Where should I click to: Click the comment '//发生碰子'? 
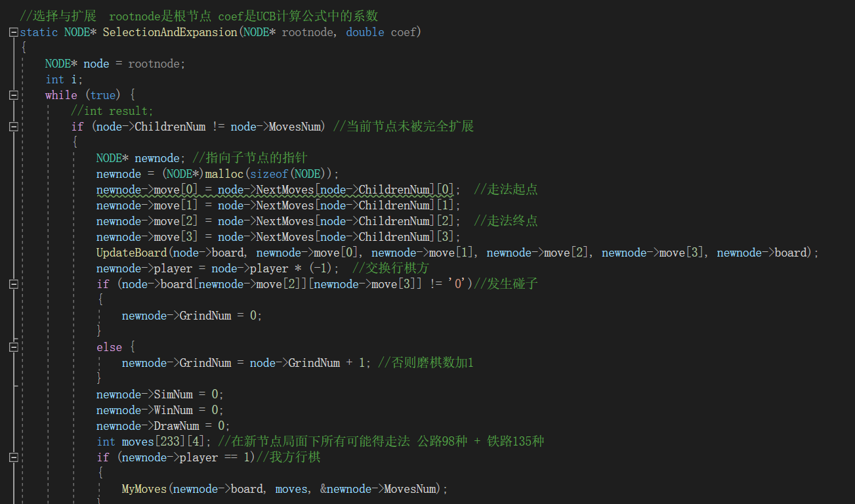click(x=506, y=284)
